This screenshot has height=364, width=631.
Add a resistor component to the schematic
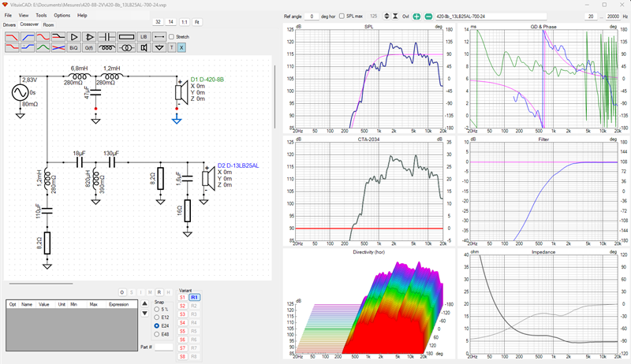126,37
